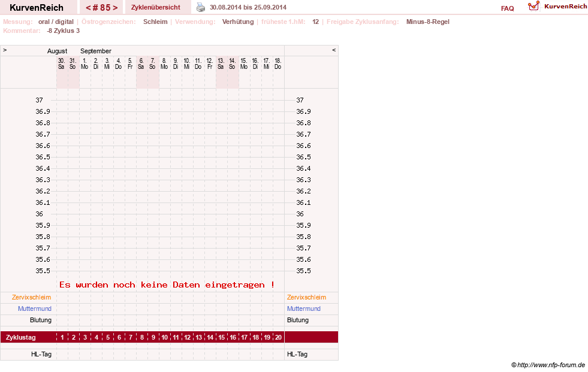This screenshot has height=372, width=588.
Task: Click Zyklustag number 7
Action: pos(131,337)
